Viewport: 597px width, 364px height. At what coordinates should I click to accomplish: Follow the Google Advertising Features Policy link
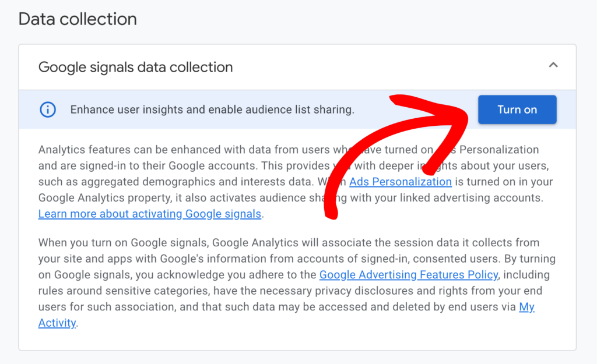[x=409, y=274]
